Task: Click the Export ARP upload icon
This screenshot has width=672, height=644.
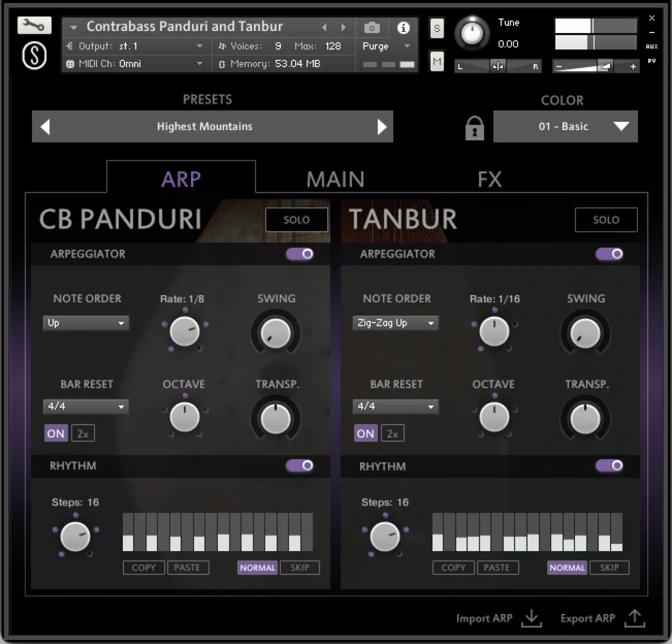Action: [x=634, y=618]
